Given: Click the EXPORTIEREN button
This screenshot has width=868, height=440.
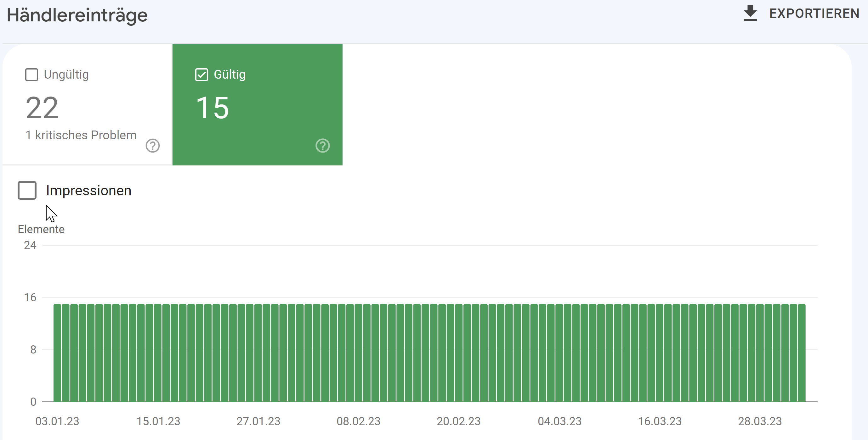Looking at the screenshot, I should pyautogui.click(x=814, y=14).
